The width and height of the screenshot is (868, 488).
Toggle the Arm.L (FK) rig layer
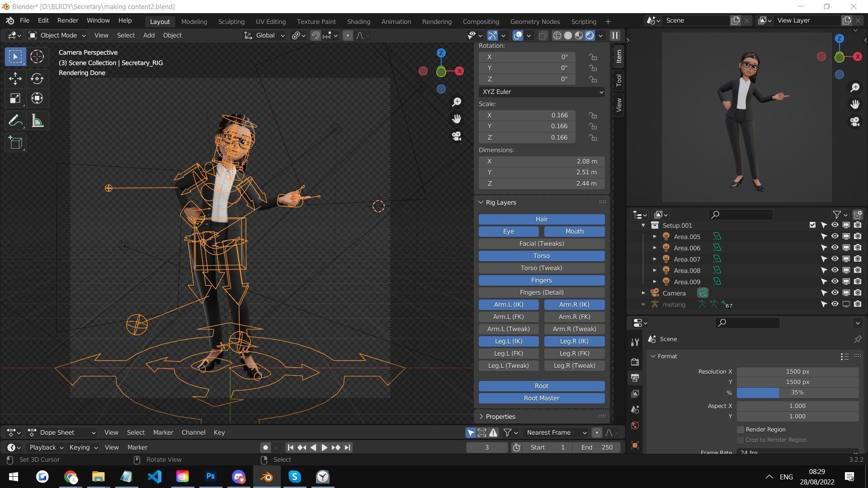pos(508,317)
